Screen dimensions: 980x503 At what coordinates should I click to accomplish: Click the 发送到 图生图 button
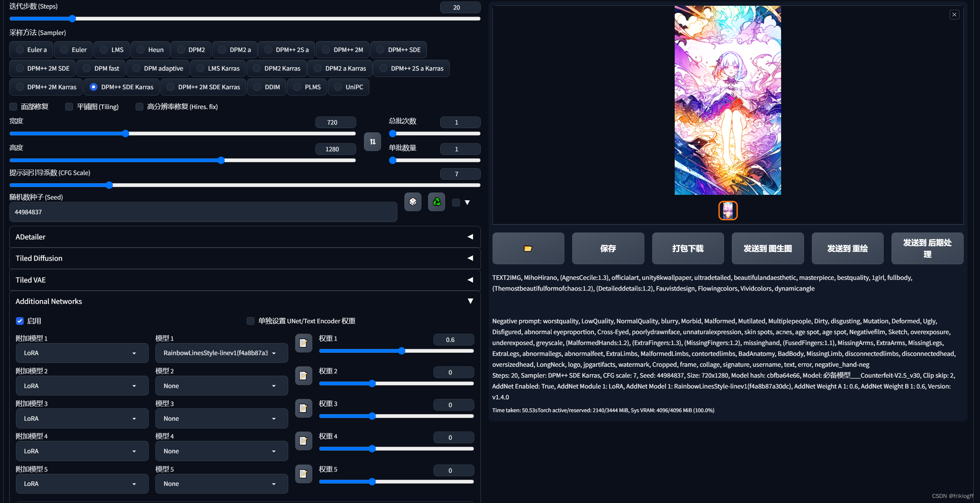point(767,248)
